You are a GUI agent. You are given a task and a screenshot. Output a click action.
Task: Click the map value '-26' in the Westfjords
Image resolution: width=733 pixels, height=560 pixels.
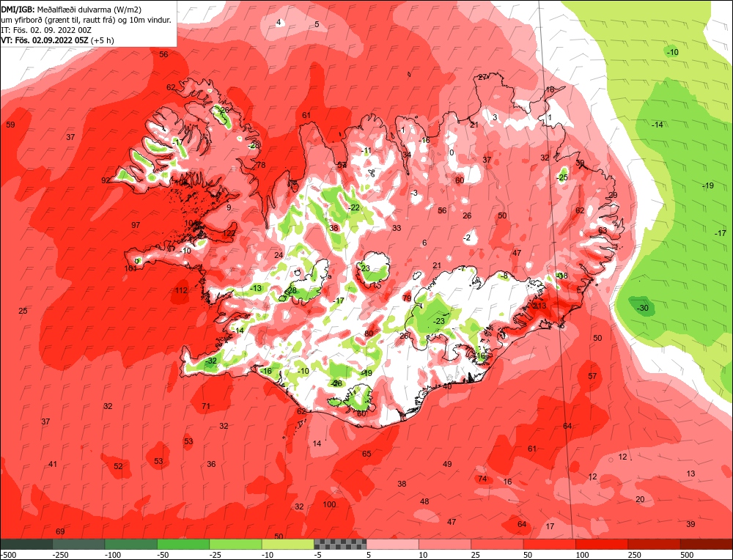(223, 110)
